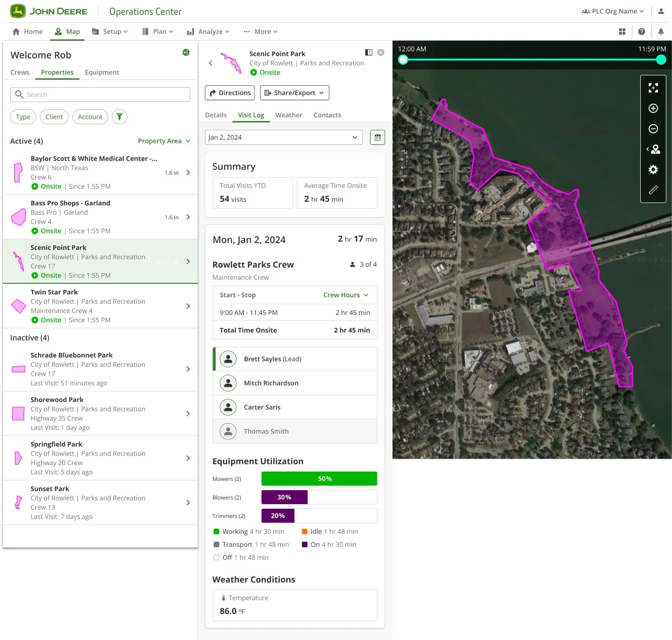Viewport: 672px width, 640px height.
Task: Click the John Deere logo
Action: point(49,11)
